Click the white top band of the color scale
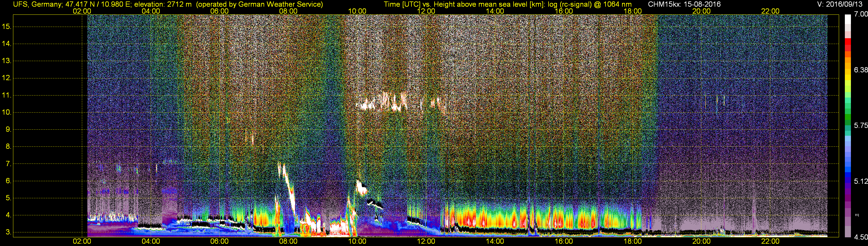868x246 pixels. tap(848, 20)
